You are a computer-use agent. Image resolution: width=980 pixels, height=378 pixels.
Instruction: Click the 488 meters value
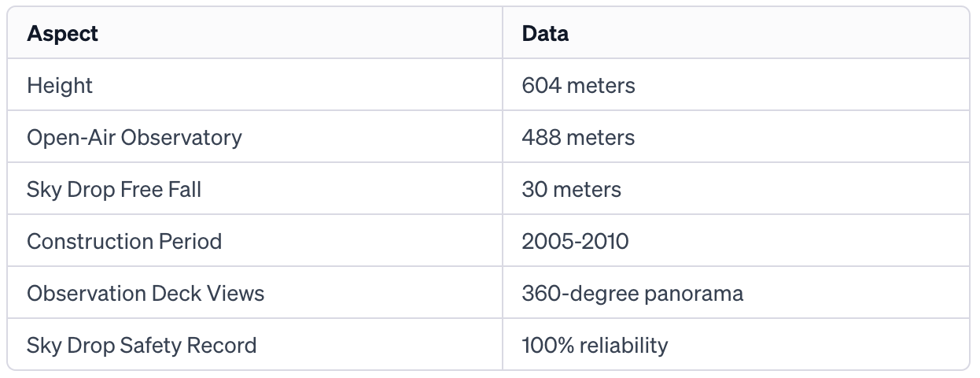click(x=578, y=137)
